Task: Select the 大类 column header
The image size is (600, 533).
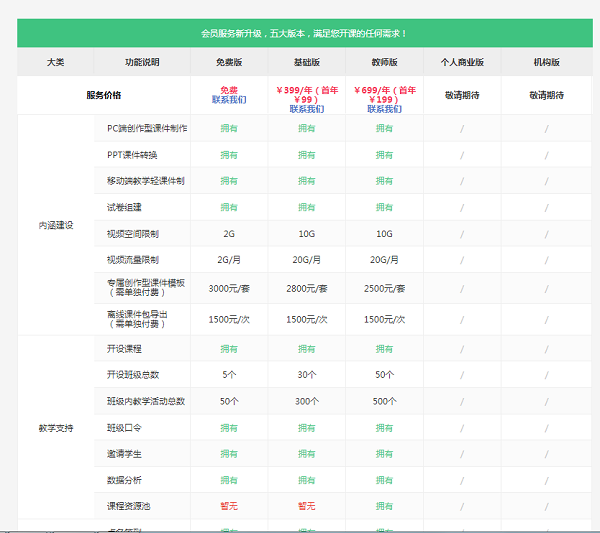Action: click(55, 62)
